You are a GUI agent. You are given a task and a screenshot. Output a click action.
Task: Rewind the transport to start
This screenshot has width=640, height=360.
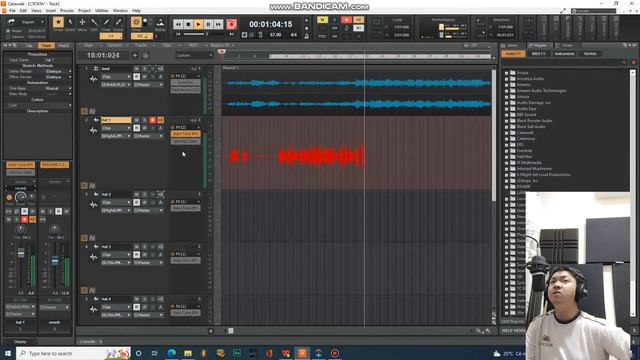[178, 24]
